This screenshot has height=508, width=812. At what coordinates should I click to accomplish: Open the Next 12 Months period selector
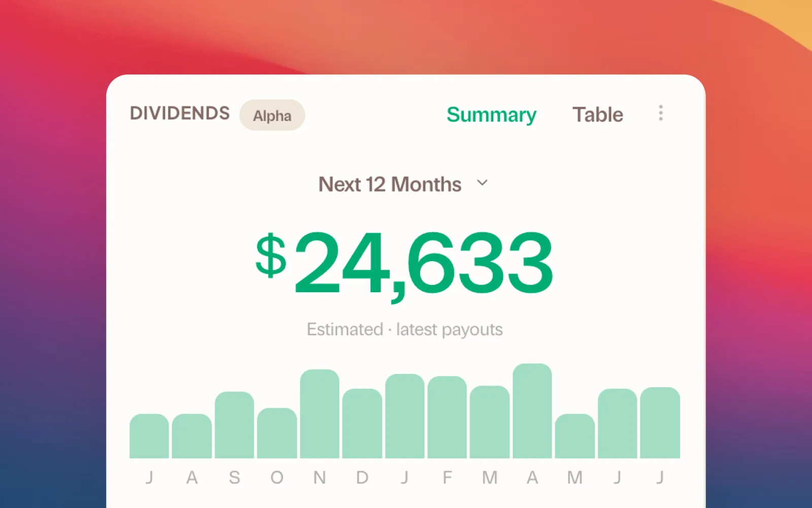pyautogui.click(x=403, y=184)
